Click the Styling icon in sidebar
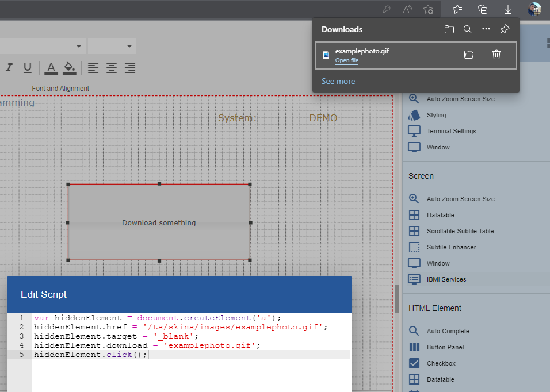Image resolution: width=550 pixels, height=392 pixels. 414,115
